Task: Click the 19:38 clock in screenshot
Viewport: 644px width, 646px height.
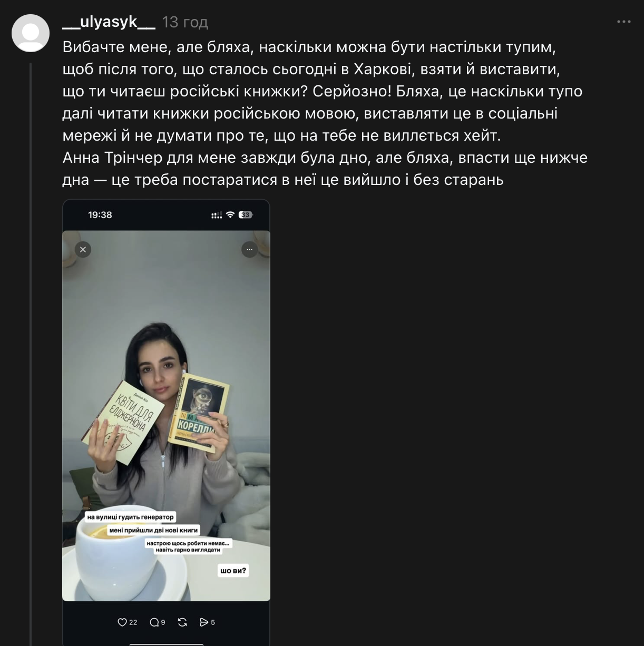Action: (x=100, y=214)
